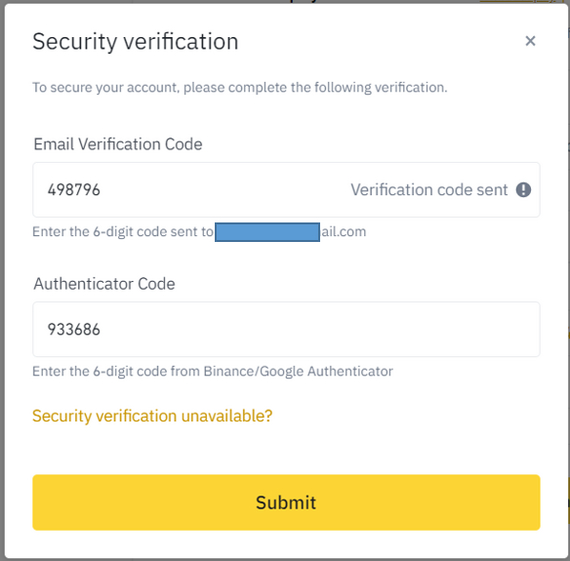Screen dimensions: 570x561
Task: Place cursor in the 933686 authenticator code
Action: 74,329
